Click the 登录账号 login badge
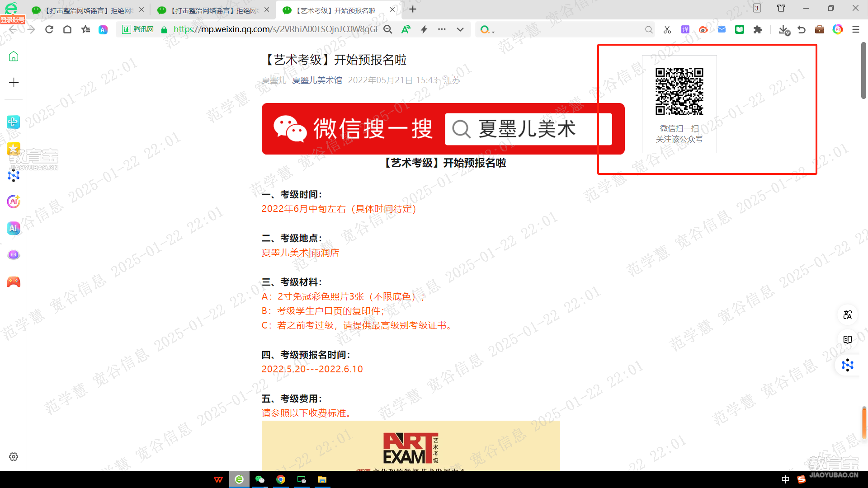This screenshot has height=488, width=868. pos(13,19)
